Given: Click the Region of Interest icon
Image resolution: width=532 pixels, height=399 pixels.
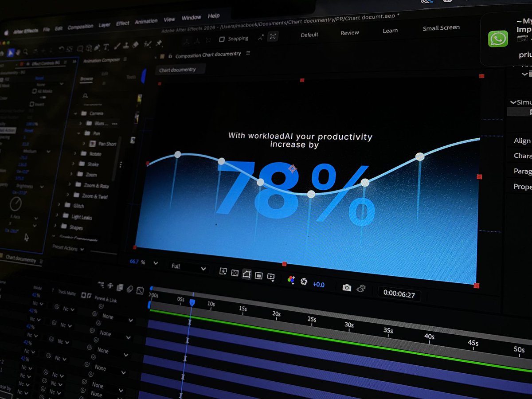Looking at the screenshot, I should (258, 276).
